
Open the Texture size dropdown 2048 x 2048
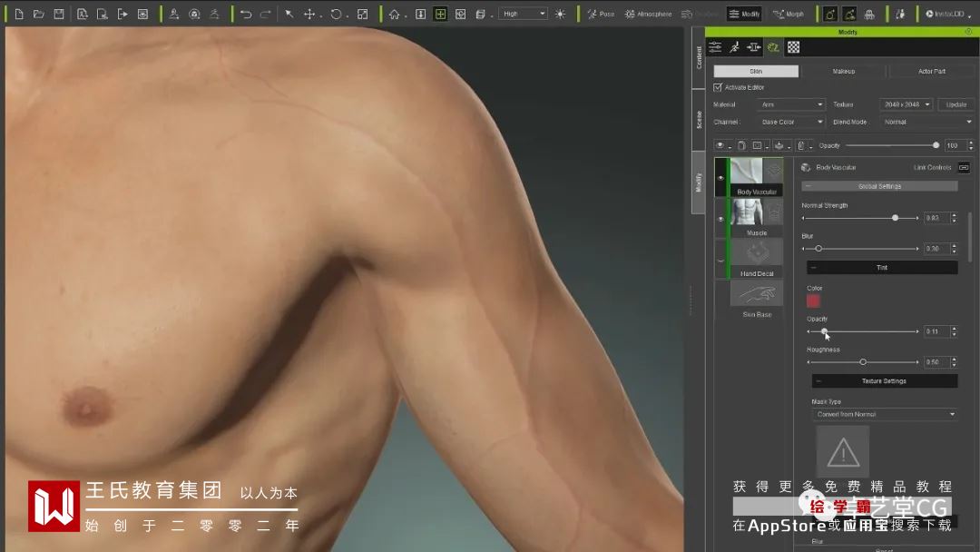pos(906,104)
